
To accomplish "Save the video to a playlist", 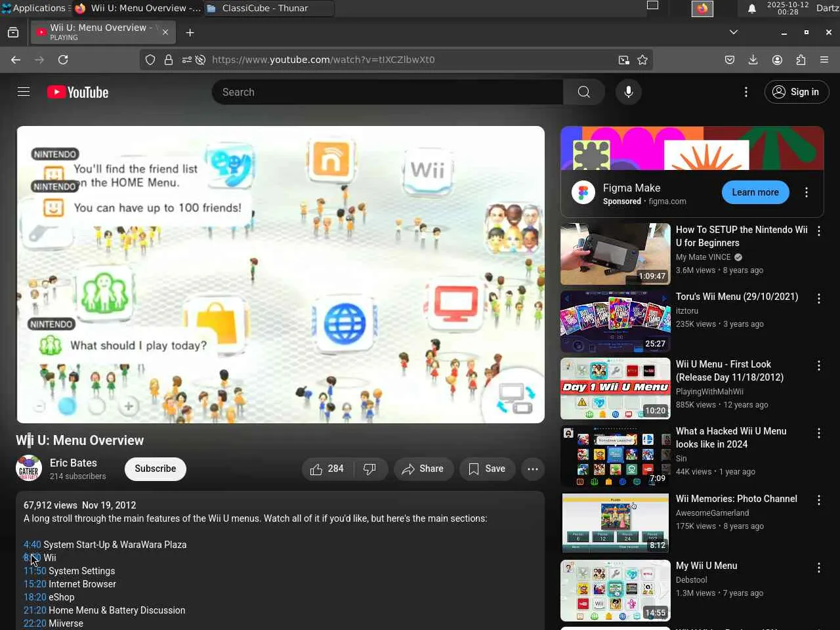I will 487,469.
